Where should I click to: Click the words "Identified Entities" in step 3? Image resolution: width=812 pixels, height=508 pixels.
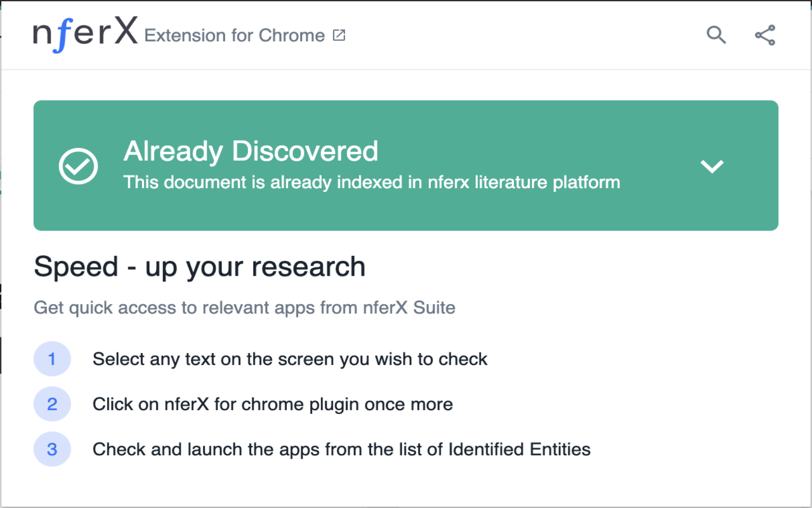[x=519, y=450]
